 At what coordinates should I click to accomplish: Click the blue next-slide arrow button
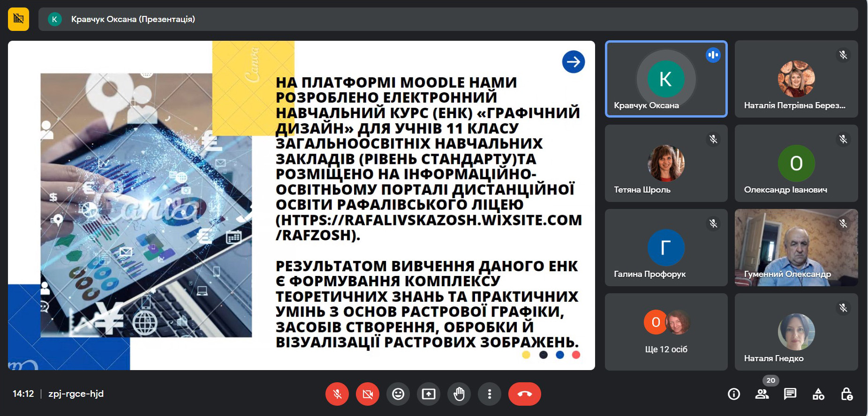click(573, 62)
